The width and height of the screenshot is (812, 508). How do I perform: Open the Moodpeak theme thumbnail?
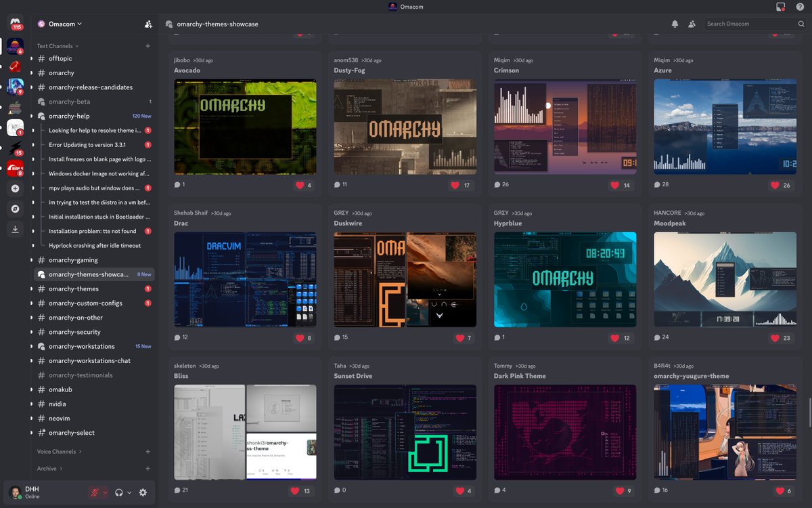click(x=725, y=279)
